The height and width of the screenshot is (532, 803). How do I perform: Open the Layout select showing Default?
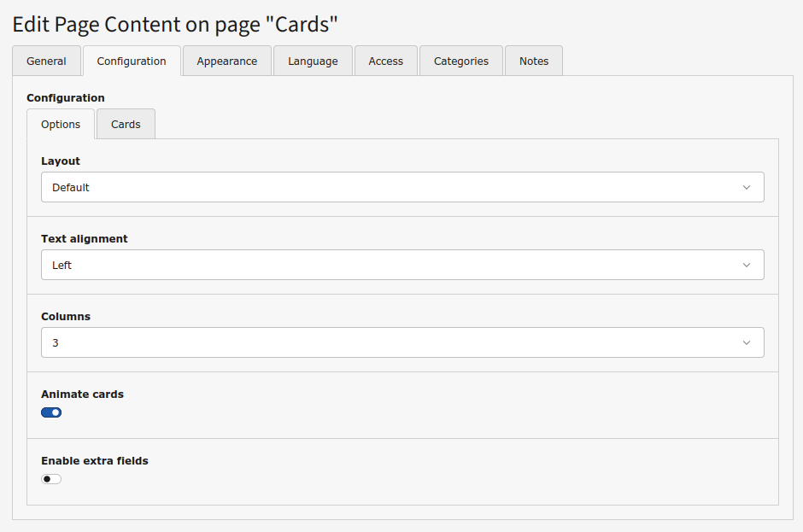[x=384, y=188]
